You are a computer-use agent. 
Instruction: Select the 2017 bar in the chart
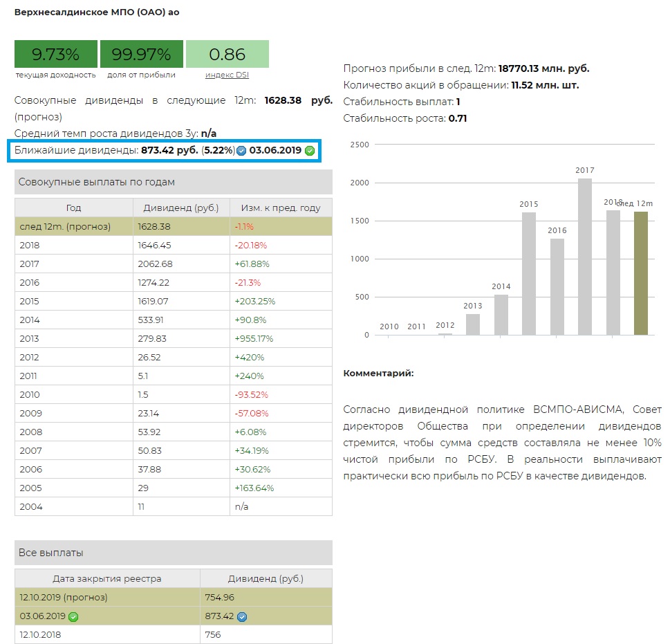pos(585,256)
